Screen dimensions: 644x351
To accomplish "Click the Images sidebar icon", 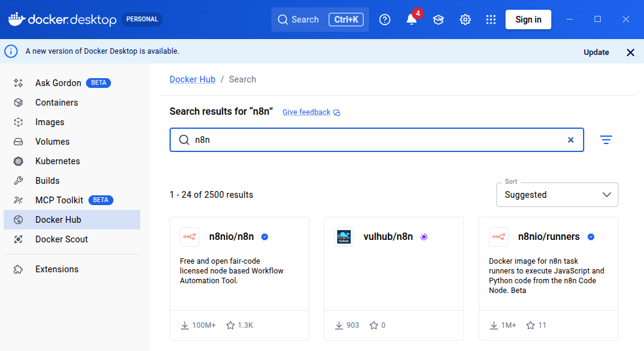I will [x=18, y=122].
